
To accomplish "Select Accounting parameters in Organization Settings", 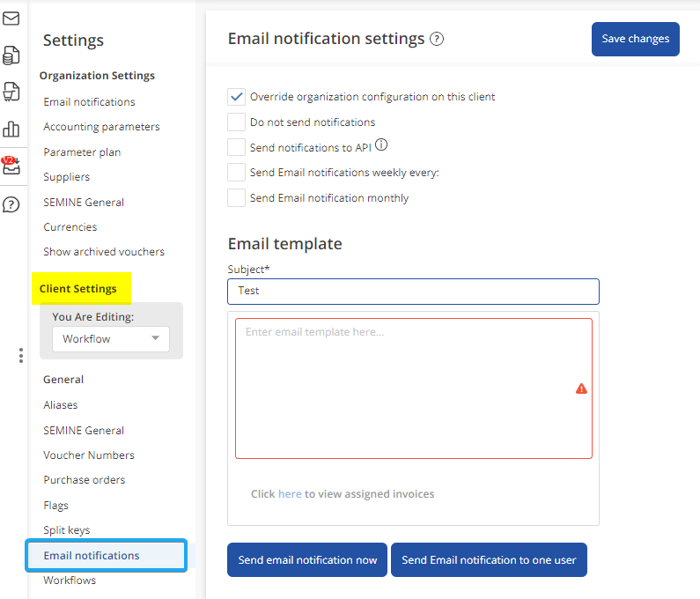I will coord(101,127).
